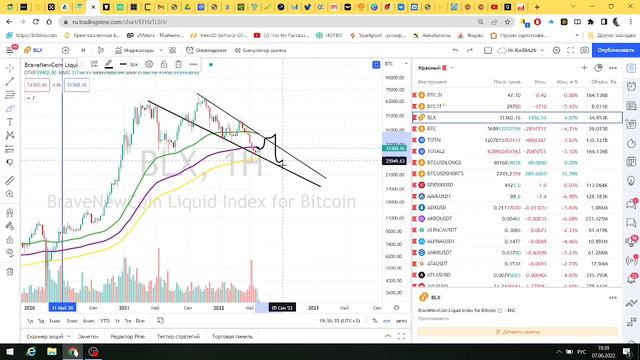Select the 1д date range
Image resolution: width=640 pixels, height=360 pixels.
pyautogui.click(x=30, y=321)
